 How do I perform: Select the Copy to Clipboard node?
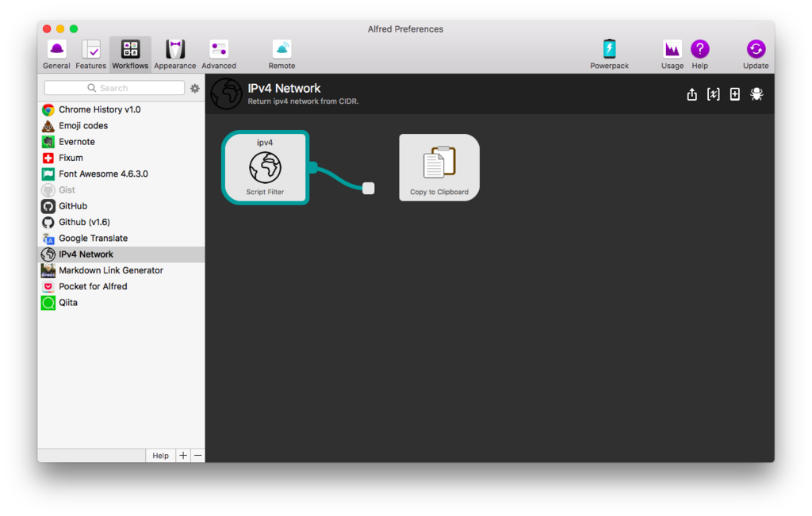[x=439, y=167]
